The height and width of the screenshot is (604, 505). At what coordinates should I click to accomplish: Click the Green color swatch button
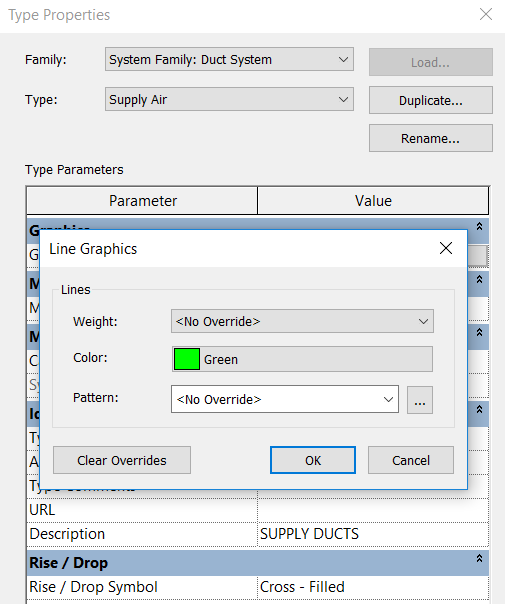pyautogui.click(x=302, y=359)
